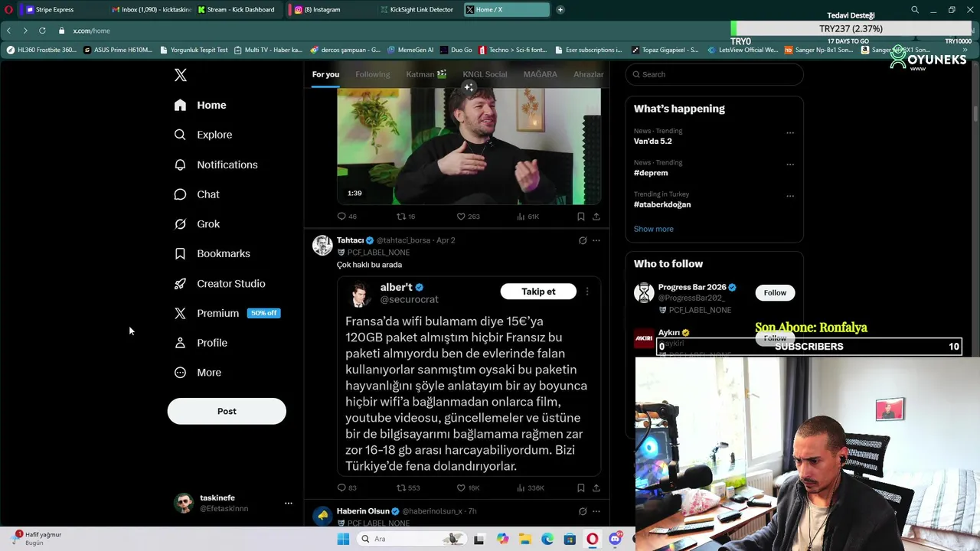This screenshot has height=551, width=980.
Task: Open account menu dots beside taskinefe
Action: 288,503
